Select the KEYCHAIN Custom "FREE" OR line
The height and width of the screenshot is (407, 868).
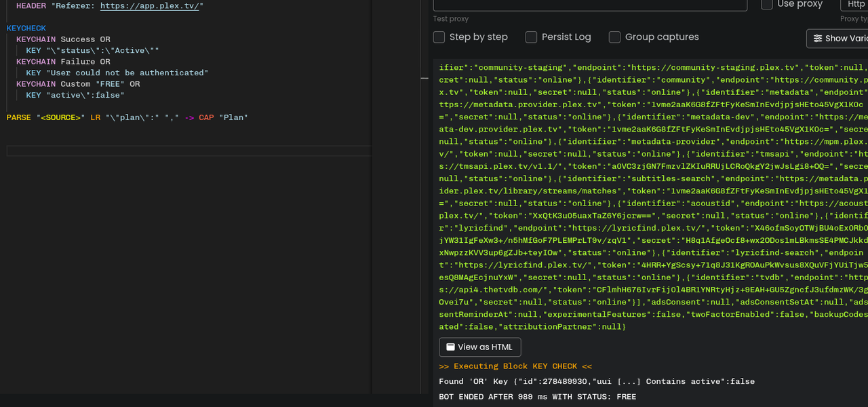coord(78,84)
